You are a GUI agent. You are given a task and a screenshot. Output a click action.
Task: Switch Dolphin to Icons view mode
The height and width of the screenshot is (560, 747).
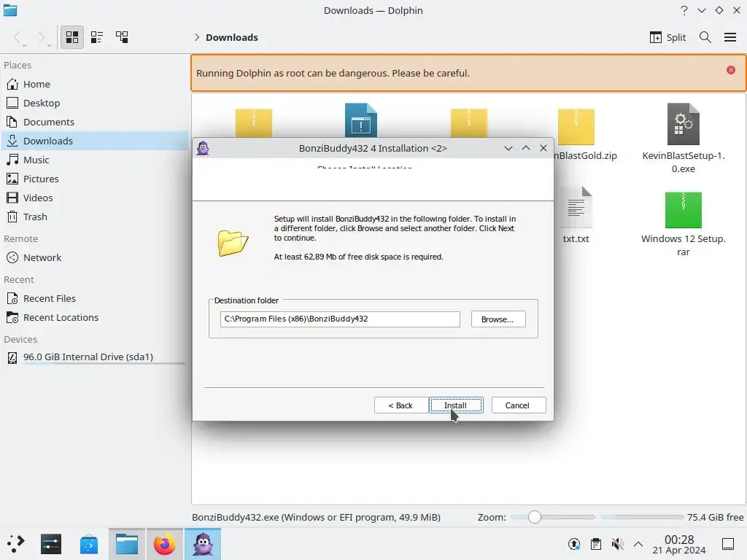pyautogui.click(x=72, y=37)
